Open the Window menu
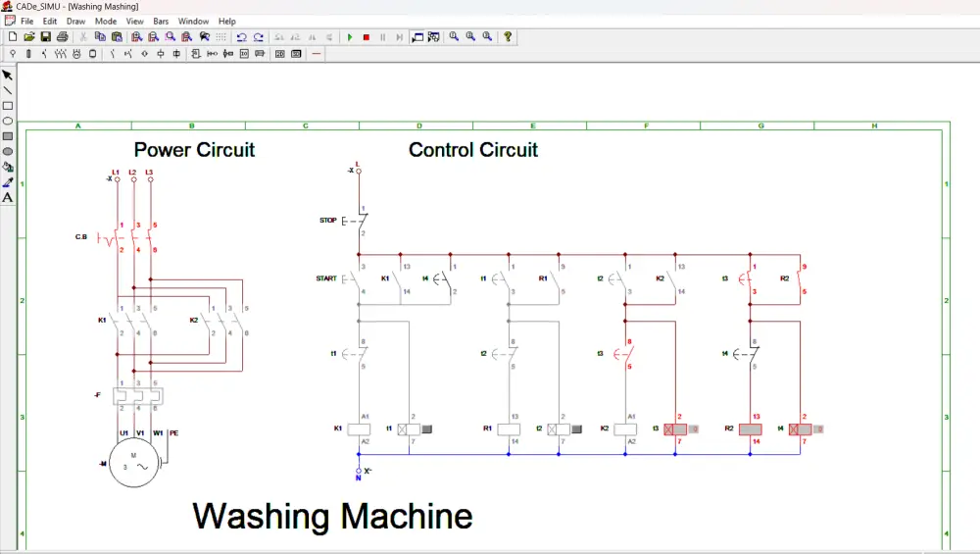Image resolution: width=980 pixels, height=554 pixels. [193, 21]
